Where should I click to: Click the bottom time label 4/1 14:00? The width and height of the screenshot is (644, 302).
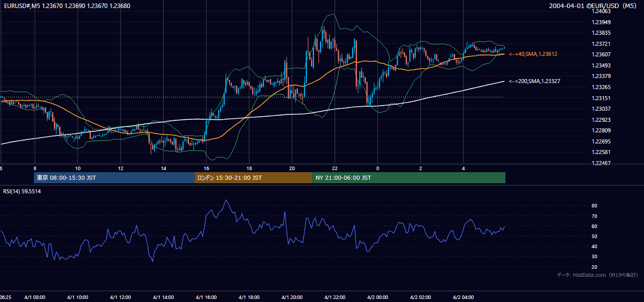[163, 297]
